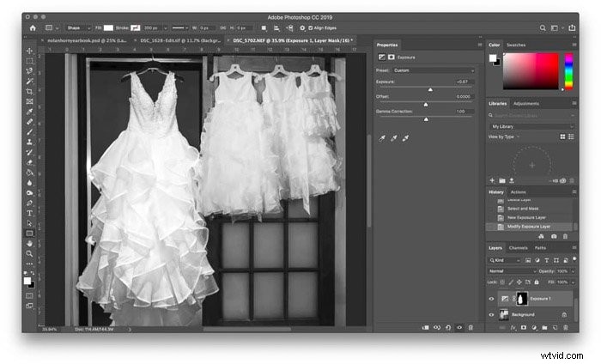Select the Path Selection tool
The image size is (601, 364).
pyautogui.click(x=29, y=223)
